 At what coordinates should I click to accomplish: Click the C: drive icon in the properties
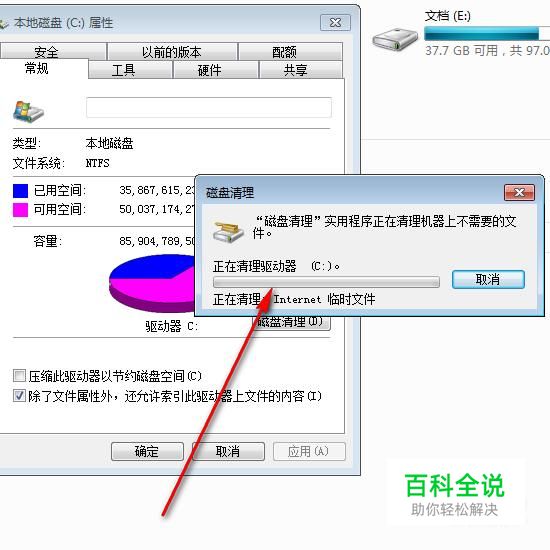28,112
